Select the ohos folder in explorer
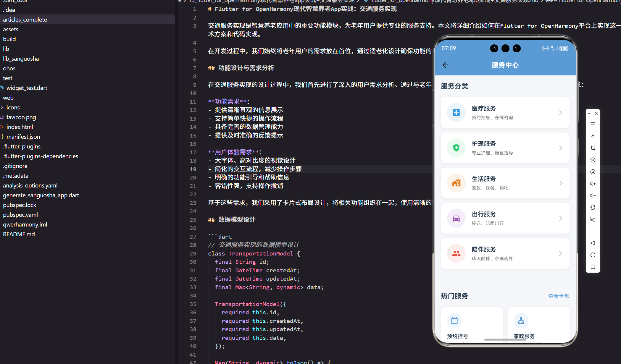This screenshot has height=364, width=621. 88,68
